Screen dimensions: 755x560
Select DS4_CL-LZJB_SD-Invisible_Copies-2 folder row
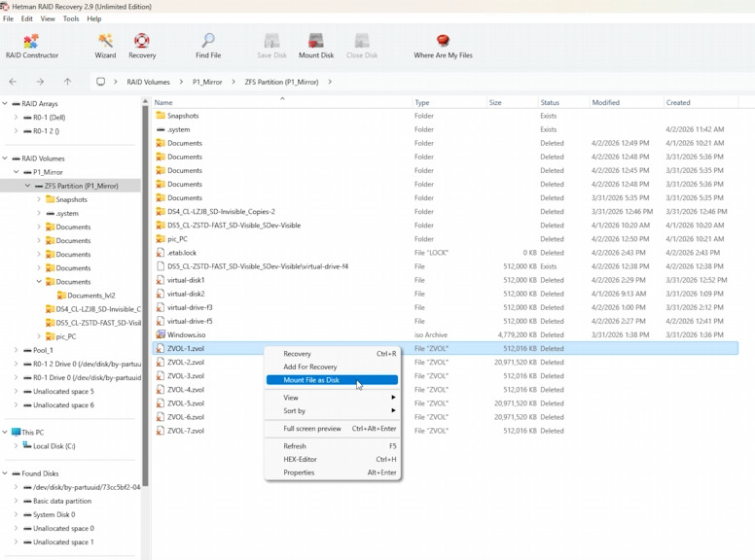[x=445, y=212]
